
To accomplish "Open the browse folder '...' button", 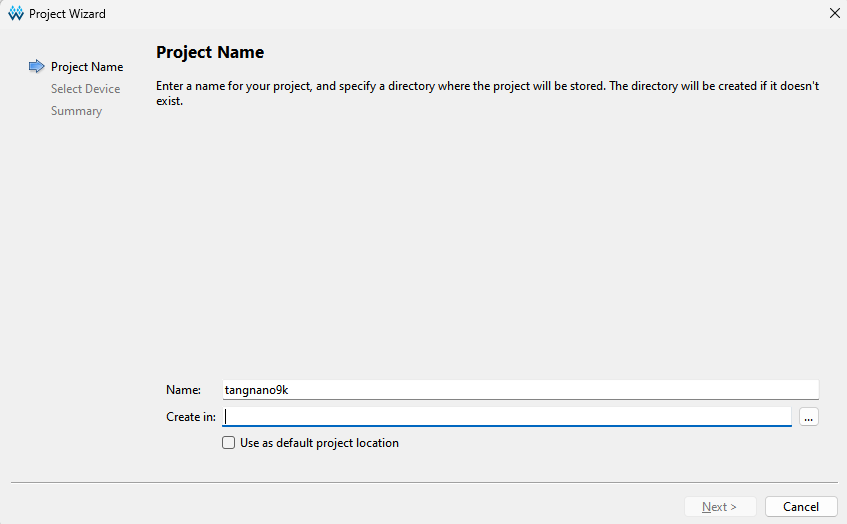I will pyautogui.click(x=809, y=417).
